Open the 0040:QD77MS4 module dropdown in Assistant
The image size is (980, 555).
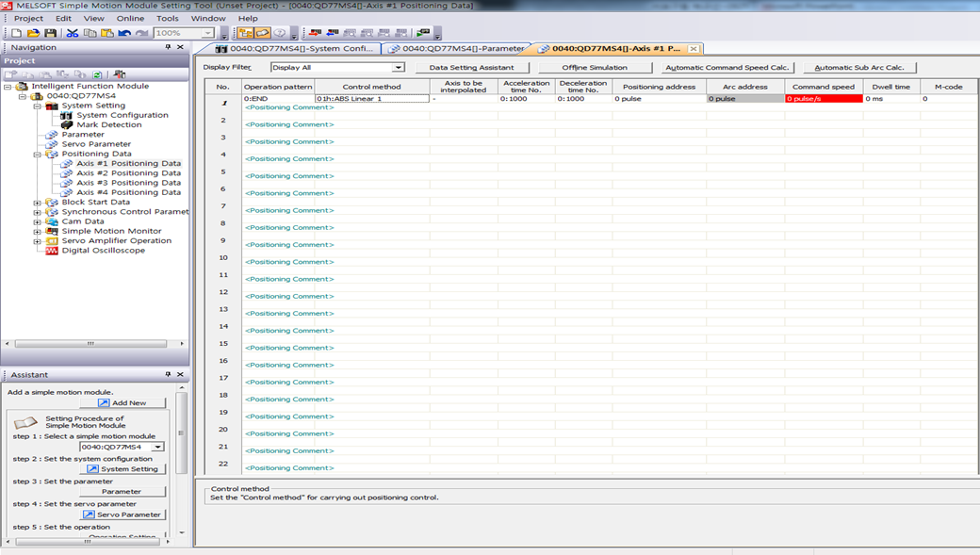(x=158, y=447)
